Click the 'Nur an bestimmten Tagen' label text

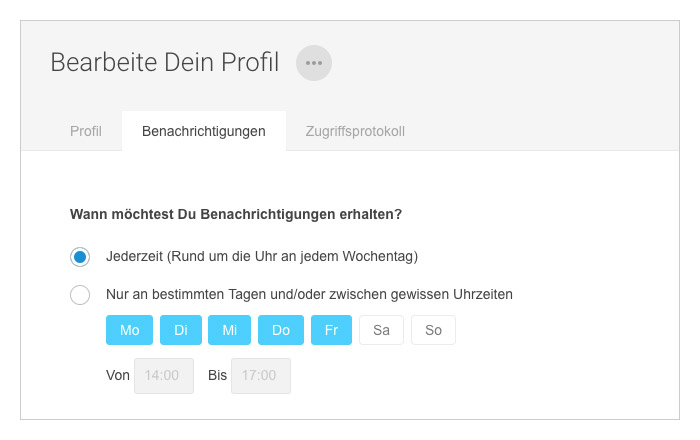tap(309, 295)
